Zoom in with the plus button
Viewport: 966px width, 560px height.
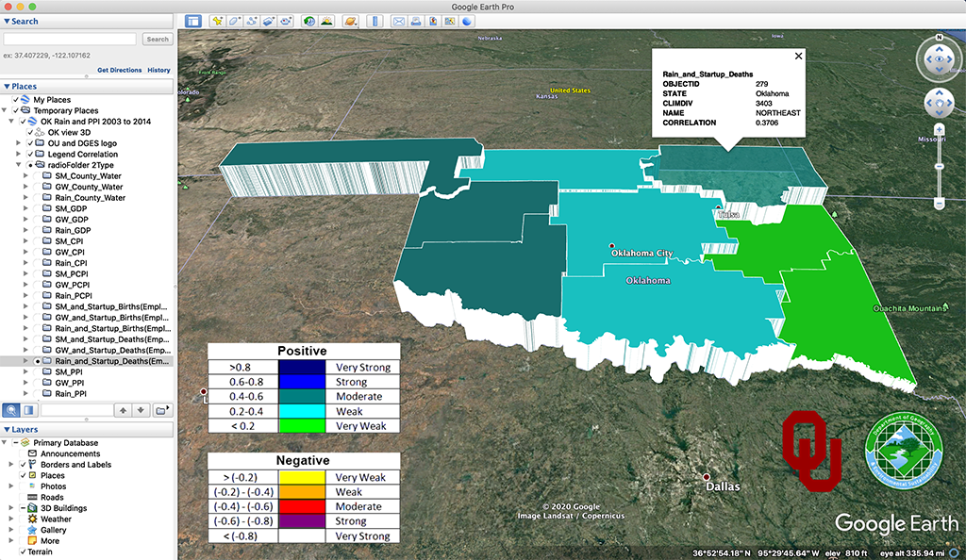coord(939,129)
